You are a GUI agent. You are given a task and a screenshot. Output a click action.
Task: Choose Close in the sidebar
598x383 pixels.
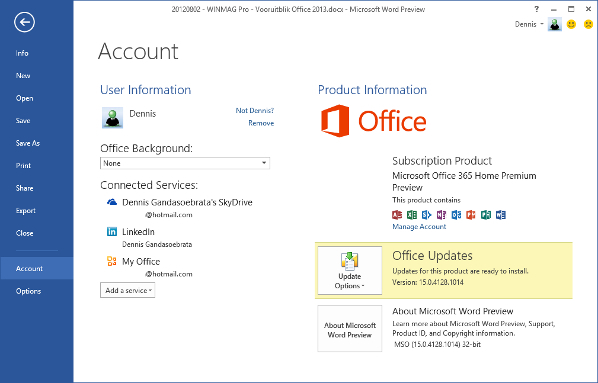[x=24, y=233]
